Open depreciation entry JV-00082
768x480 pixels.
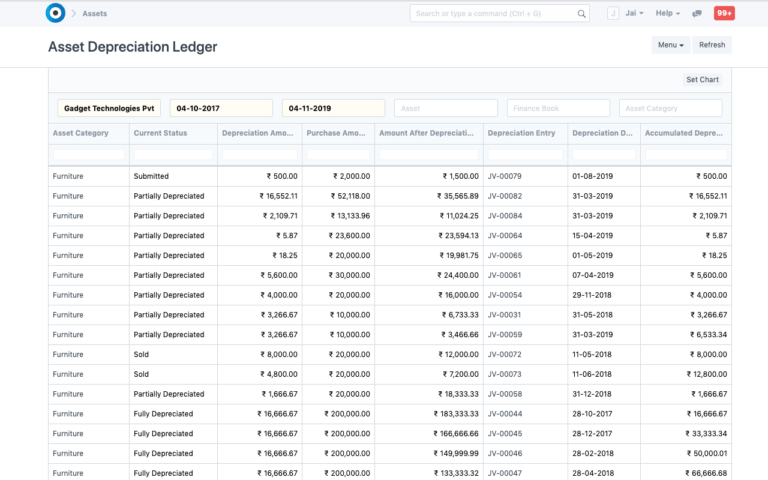coord(504,196)
